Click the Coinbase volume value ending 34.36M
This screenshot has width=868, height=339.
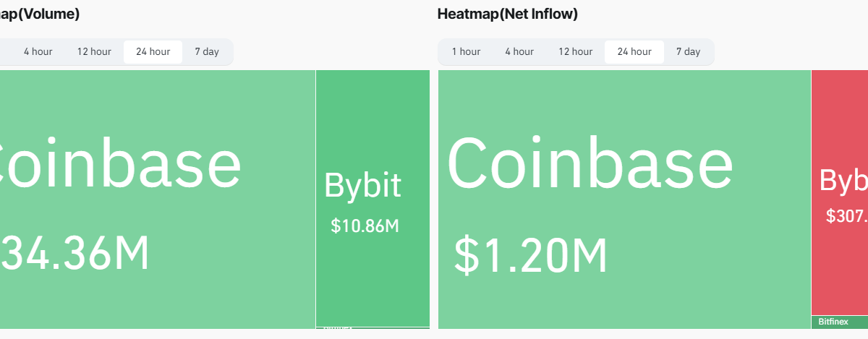75,252
